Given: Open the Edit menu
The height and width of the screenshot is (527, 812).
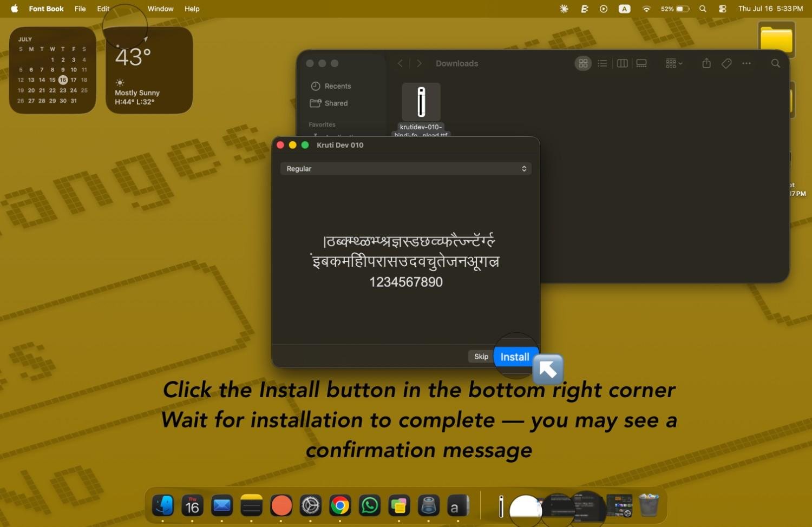Looking at the screenshot, I should pos(103,9).
